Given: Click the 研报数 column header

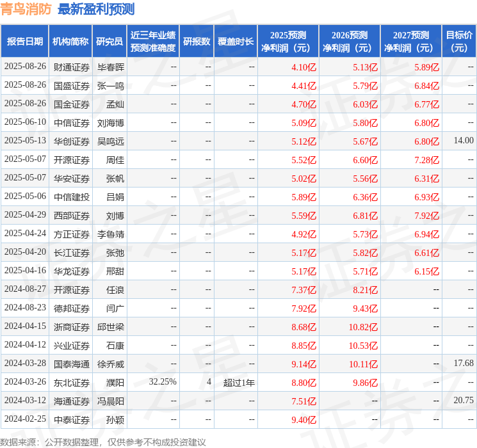Looking at the screenshot, I should click(197, 42).
